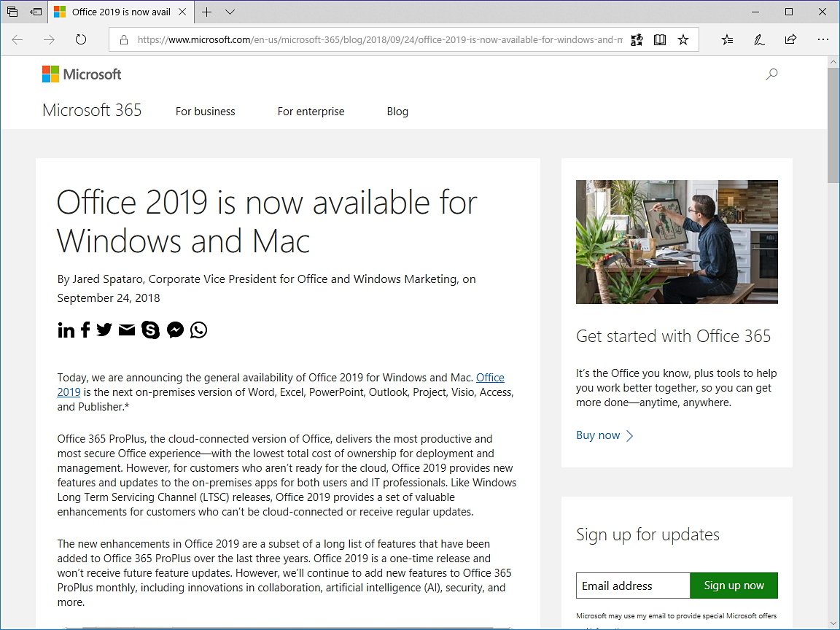This screenshot has height=630, width=840.
Task: Click the scrollbar up arrow
Action: pyautogui.click(x=833, y=62)
